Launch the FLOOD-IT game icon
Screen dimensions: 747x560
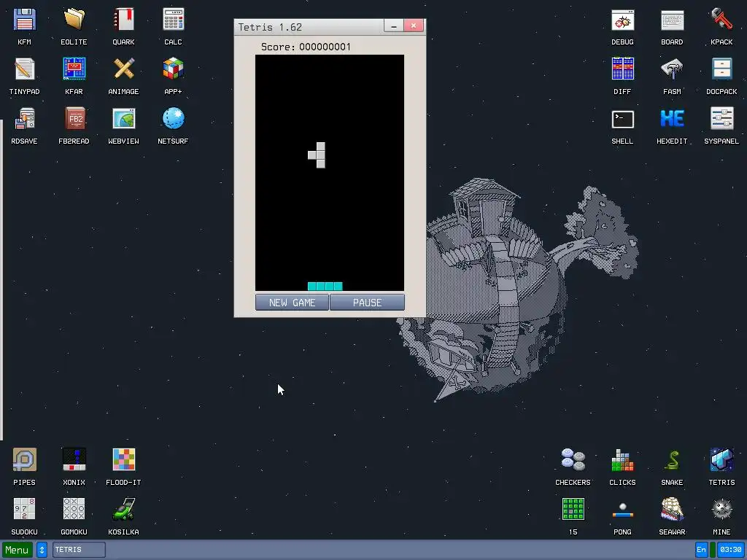pos(123,460)
